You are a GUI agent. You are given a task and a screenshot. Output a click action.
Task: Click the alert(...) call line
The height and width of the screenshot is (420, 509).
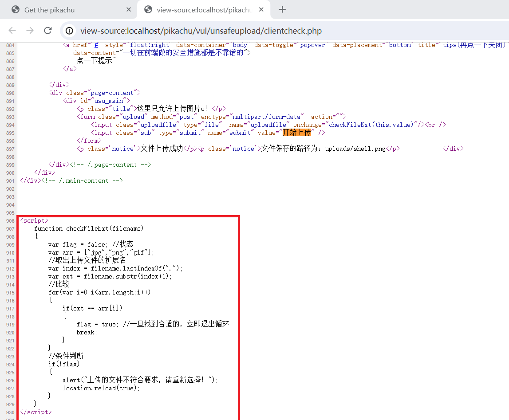[140, 380]
